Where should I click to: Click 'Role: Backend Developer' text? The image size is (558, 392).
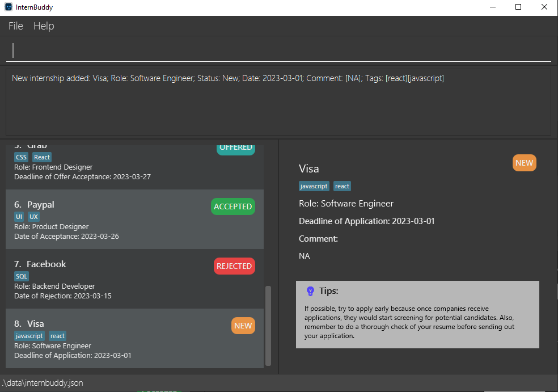54,286
